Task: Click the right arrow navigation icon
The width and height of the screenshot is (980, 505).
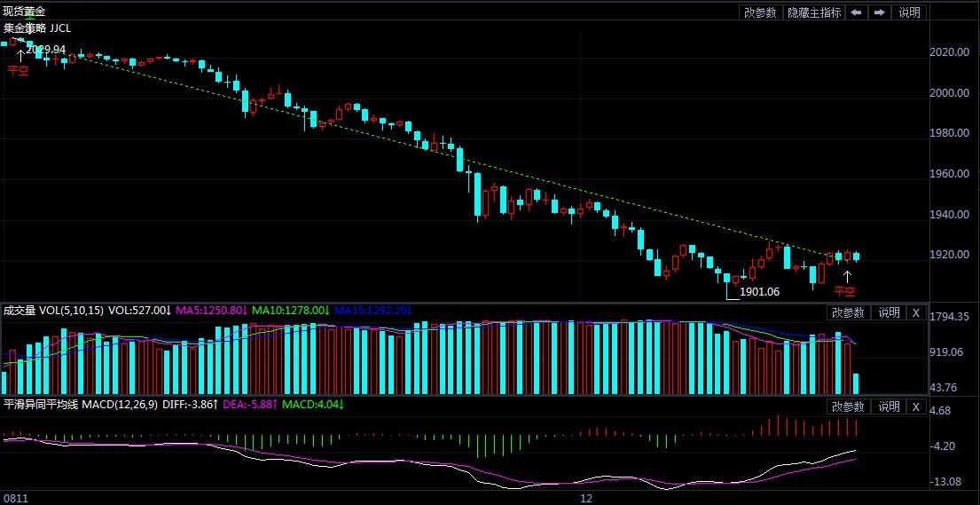Action: [x=879, y=12]
